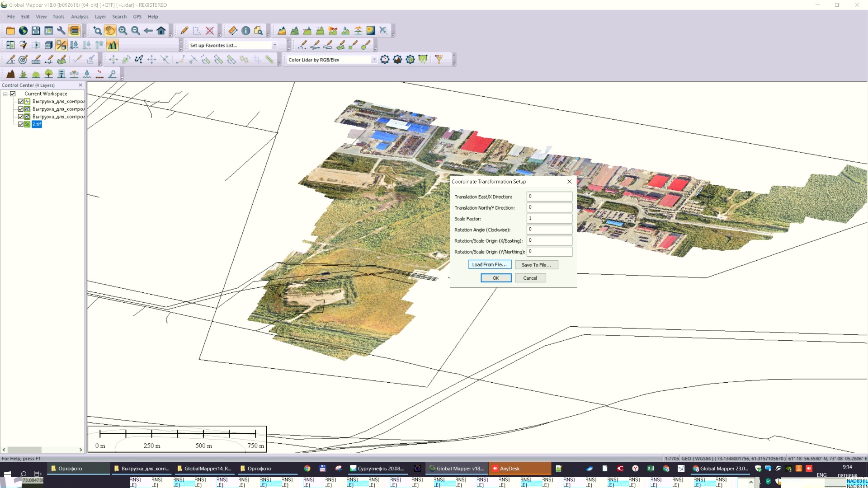The image size is (868, 488).
Task: Select the Measure ruler tool
Action: [x=233, y=31]
